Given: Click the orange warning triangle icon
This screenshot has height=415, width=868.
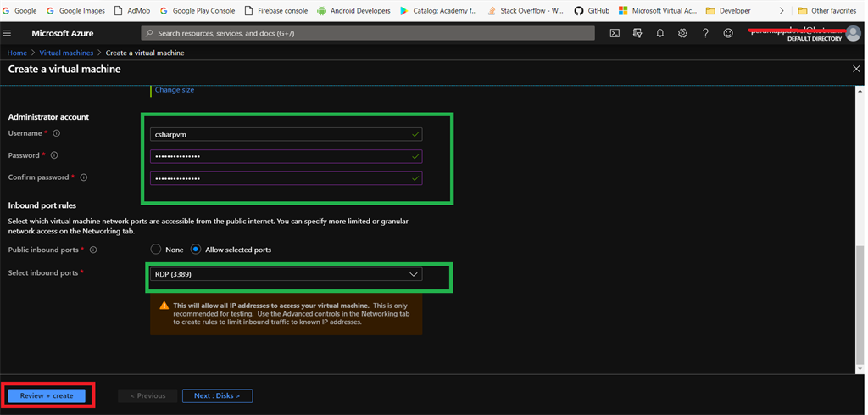Looking at the screenshot, I should [x=164, y=306].
